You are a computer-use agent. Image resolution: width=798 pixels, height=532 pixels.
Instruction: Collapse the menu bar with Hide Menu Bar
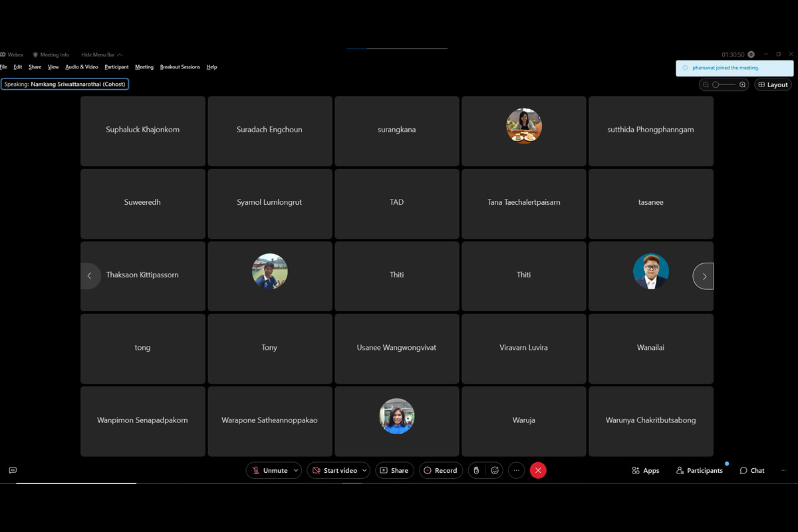click(x=101, y=55)
